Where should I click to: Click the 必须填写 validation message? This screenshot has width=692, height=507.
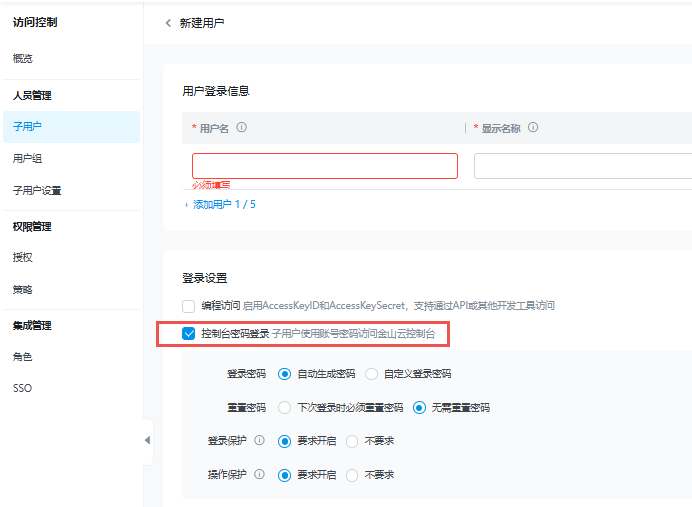click(x=211, y=185)
